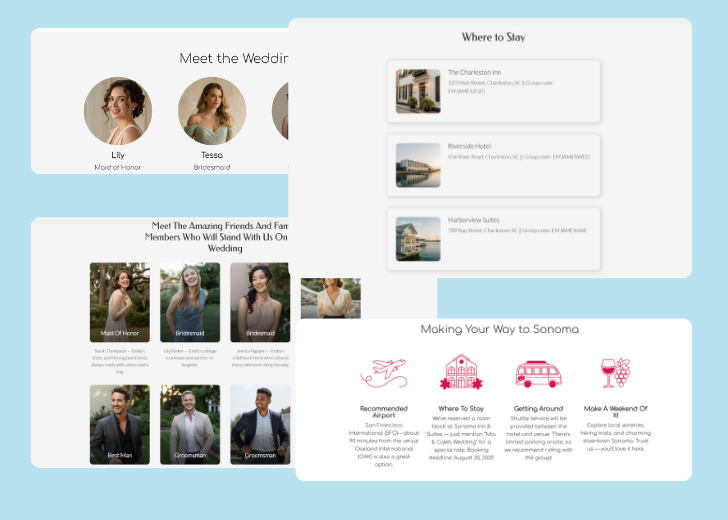728x520 pixels.
Task: Open Lily Parker's Bridesmaid photo card
Action: coord(190,302)
